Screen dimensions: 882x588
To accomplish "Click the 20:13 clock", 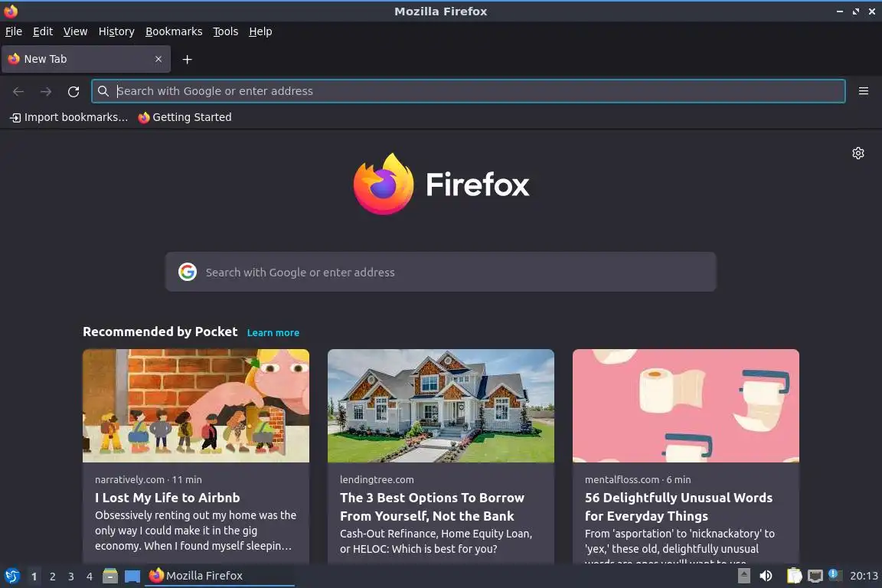I will tap(864, 576).
